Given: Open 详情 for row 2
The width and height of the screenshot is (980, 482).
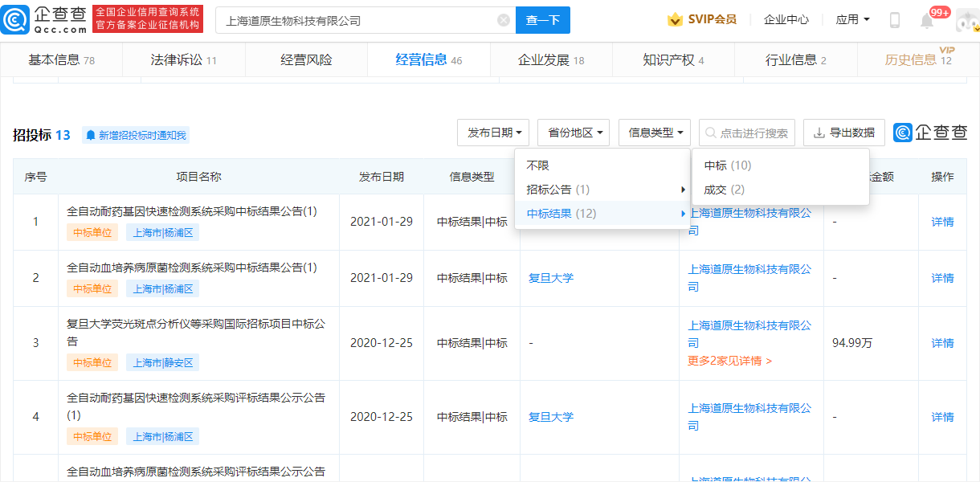Looking at the screenshot, I should click(x=942, y=278).
